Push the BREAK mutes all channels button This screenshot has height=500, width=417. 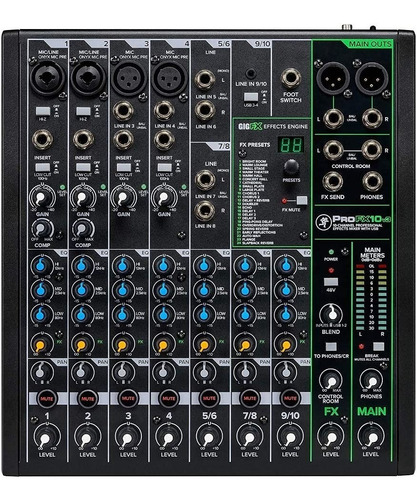[x=378, y=346]
